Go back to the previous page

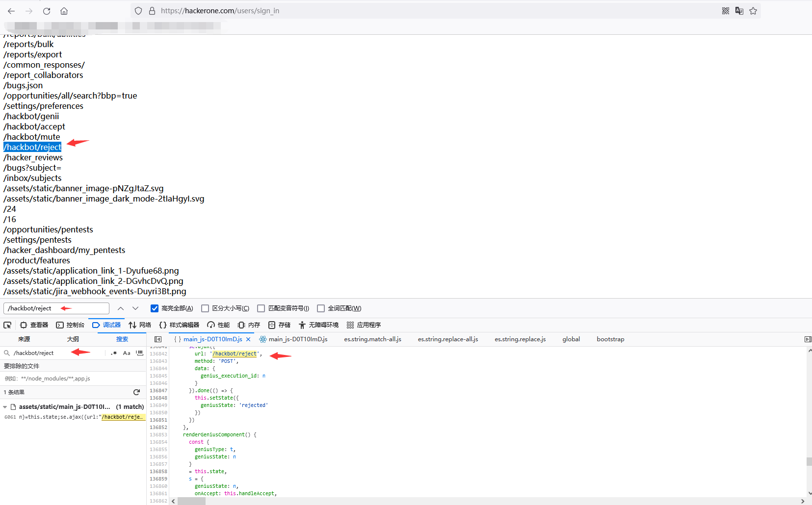(11, 11)
